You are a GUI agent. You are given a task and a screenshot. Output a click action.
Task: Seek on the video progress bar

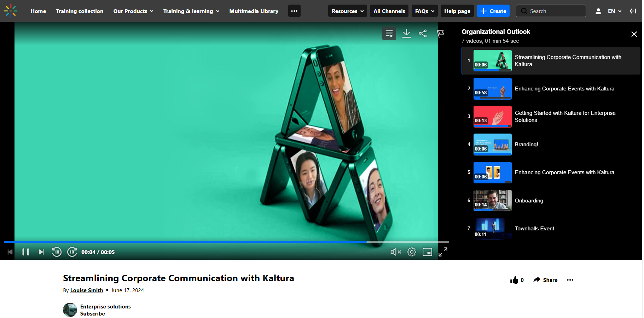click(226, 242)
